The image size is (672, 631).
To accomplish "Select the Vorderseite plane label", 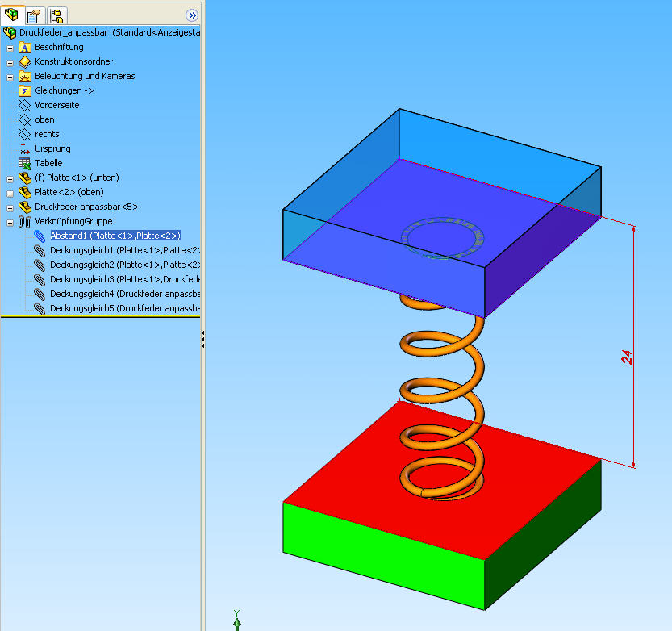I will (x=57, y=105).
